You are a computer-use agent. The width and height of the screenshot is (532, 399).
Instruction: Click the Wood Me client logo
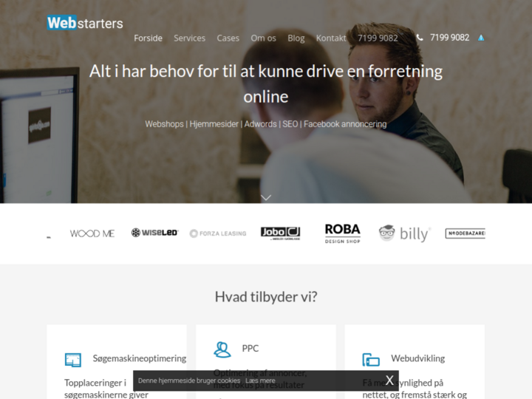coord(92,233)
